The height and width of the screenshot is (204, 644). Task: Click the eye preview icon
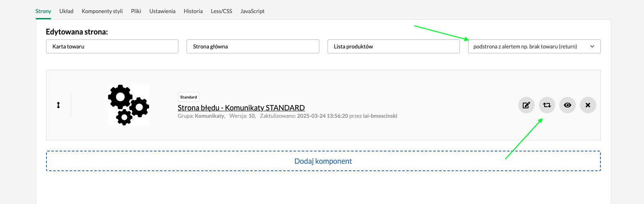[x=568, y=105]
